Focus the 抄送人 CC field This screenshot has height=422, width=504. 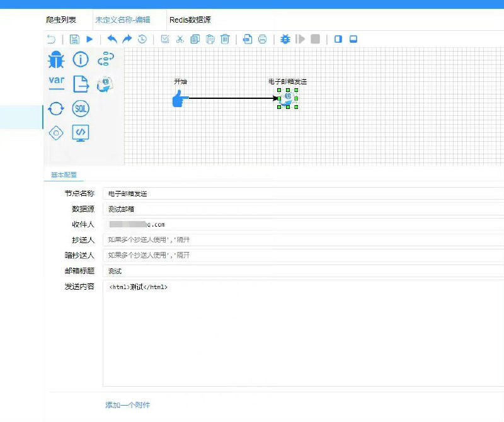pyautogui.click(x=303, y=240)
